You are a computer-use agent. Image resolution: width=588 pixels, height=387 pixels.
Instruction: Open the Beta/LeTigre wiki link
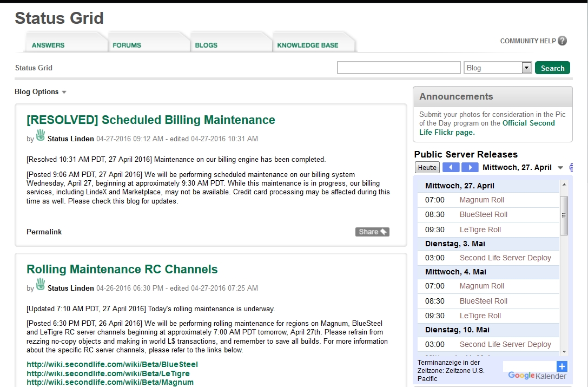pos(108,373)
